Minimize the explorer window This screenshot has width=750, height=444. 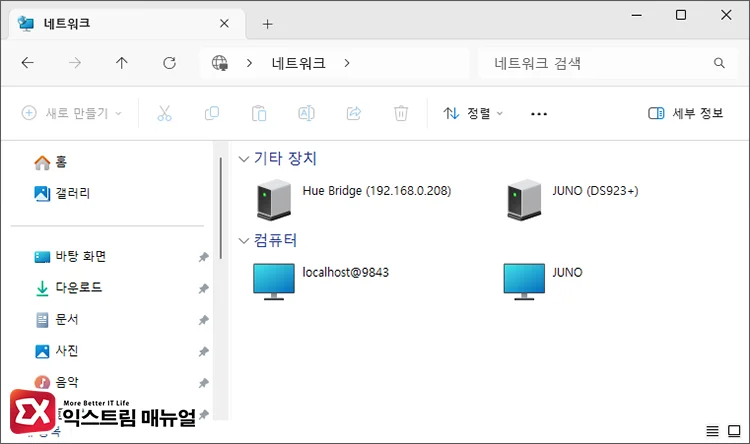637,15
